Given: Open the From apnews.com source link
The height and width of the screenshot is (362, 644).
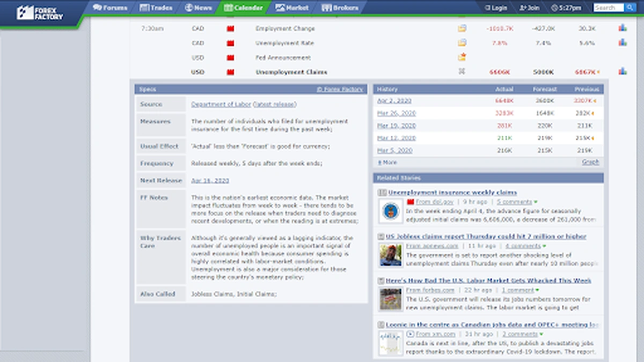Looking at the screenshot, I should click(x=432, y=246).
